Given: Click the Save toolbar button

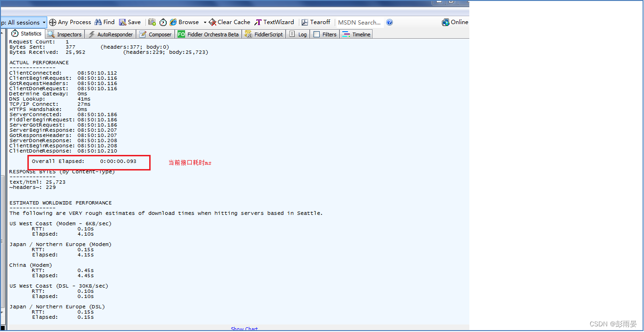Looking at the screenshot, I should [130, 22].
